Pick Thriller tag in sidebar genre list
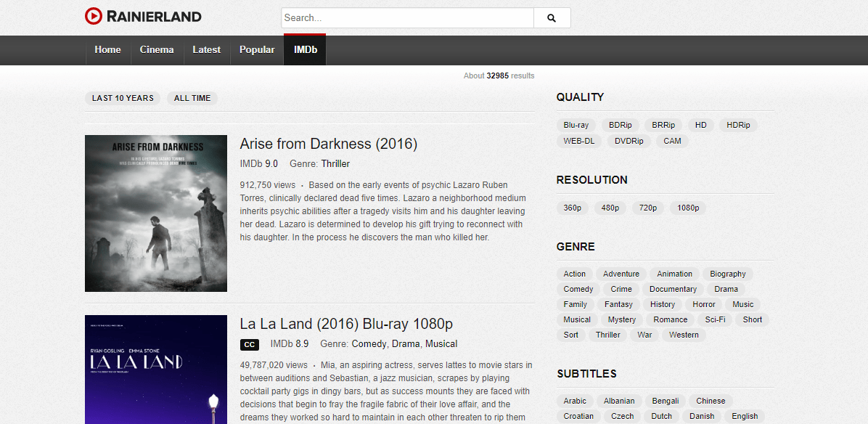 point(608,335)
